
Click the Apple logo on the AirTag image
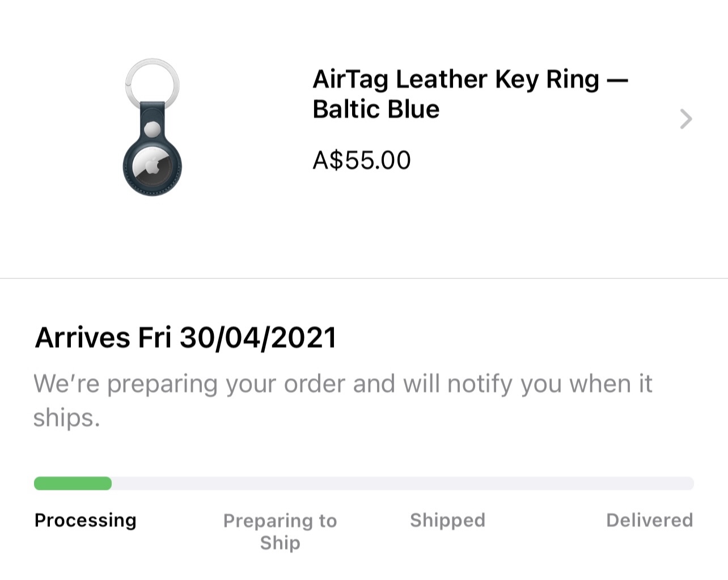(x=152, y=167)
